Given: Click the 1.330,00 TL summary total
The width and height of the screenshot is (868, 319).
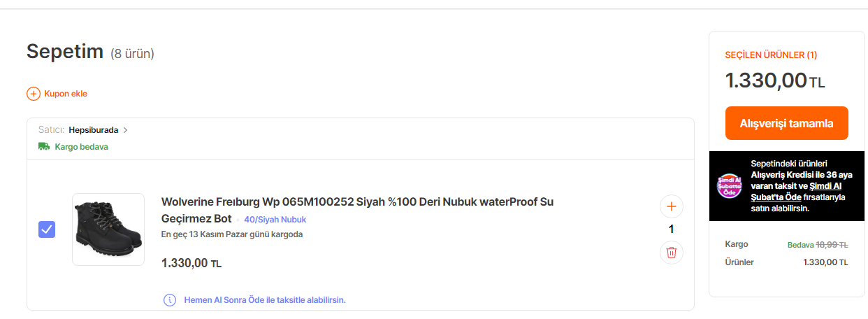Looking at the screenshot, I should click(775, 80).
